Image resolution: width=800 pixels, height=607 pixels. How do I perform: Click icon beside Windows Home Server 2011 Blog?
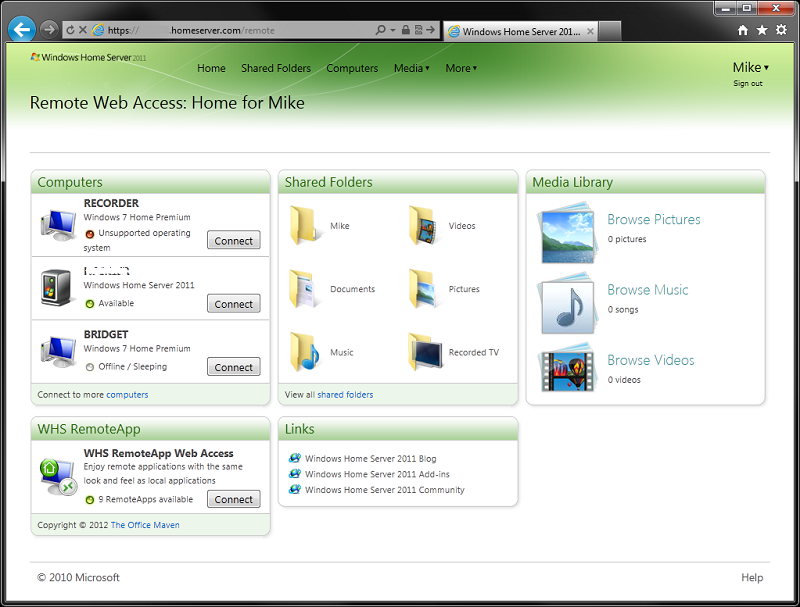[295, 458]
